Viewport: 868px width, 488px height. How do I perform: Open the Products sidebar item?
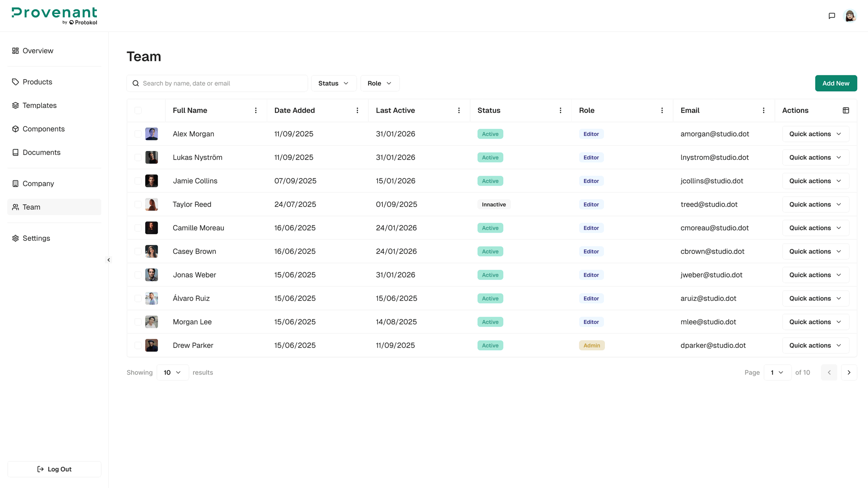[x=38, y=82]
